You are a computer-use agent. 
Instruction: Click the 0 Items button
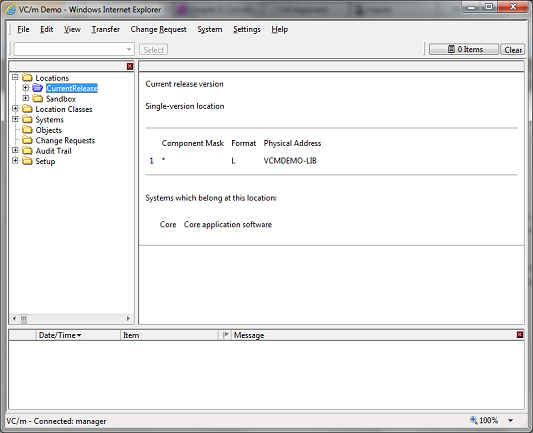tap(464, 49)
